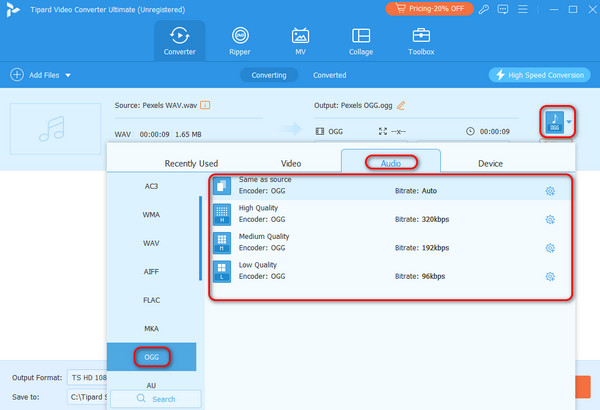Select the audio file thumbnail
600x410 pixels.
55,129
